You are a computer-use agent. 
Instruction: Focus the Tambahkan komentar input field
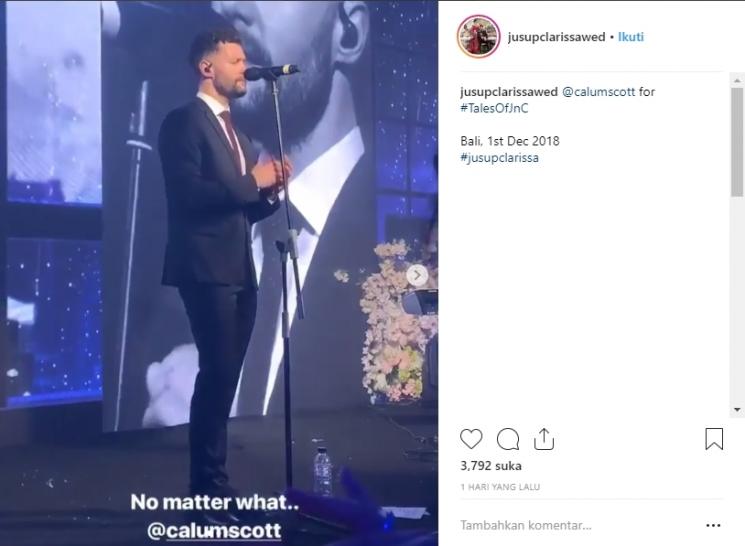(x=570, y=525)
